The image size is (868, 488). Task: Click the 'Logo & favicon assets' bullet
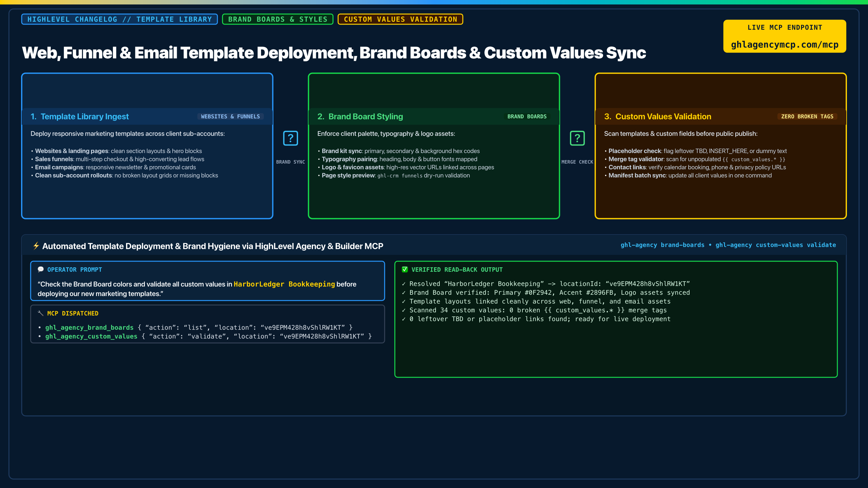tap(406, 167)
